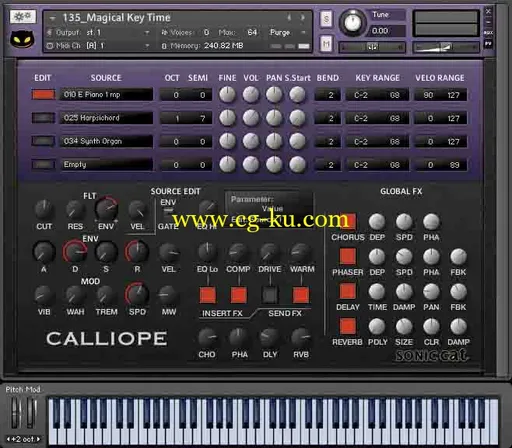Open the Purge dropdown menu

(287, 33)
